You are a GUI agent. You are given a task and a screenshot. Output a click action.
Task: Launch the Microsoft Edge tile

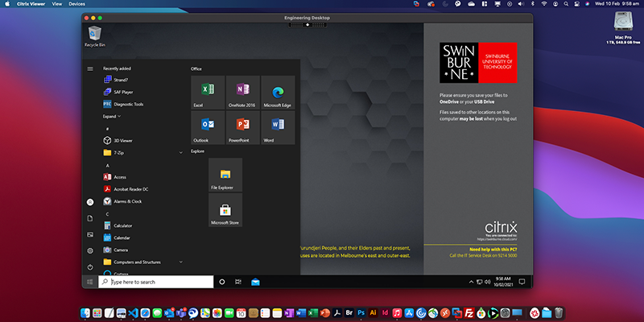(x=278, y=92)
